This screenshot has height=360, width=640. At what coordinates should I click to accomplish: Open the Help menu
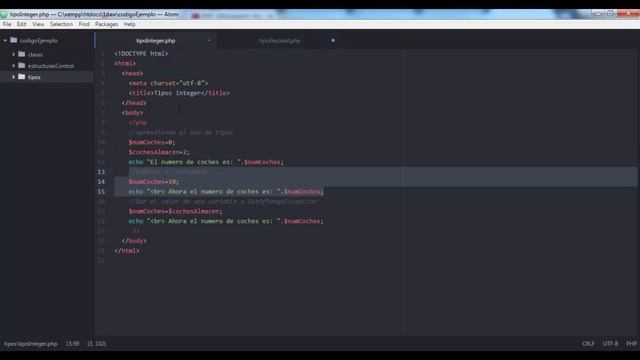[x=129, y=24]
